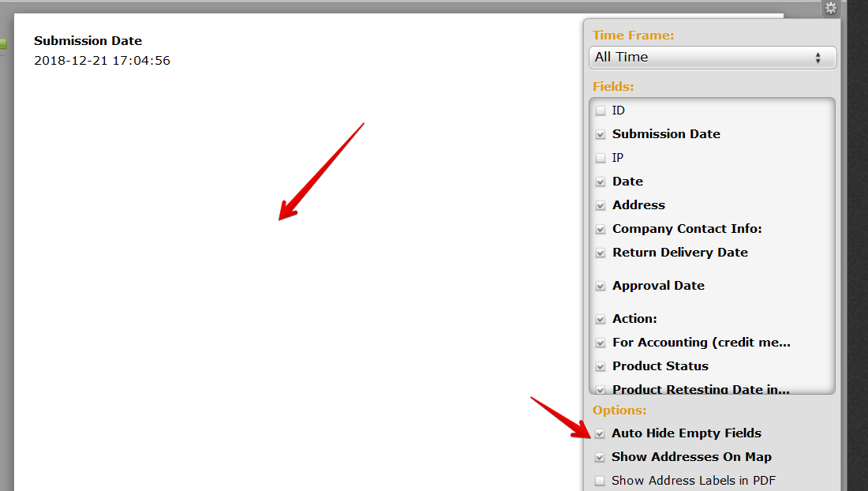Toggle the For Accounting field checkbox
Screen dimensions: 868x491
pos(600,343)
